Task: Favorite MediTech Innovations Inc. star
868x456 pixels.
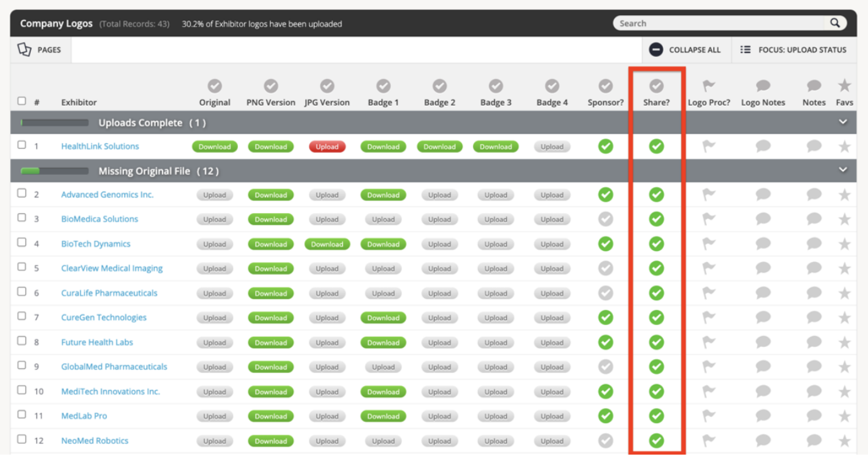Action: (x=844, y=391)
